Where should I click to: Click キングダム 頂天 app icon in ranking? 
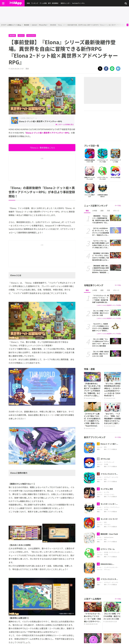pyautogui.click(x=89, y=493)
